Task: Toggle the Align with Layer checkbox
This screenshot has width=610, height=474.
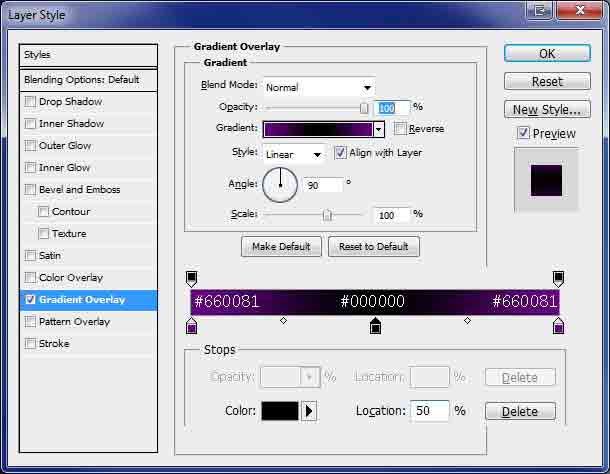Action: 341,153
